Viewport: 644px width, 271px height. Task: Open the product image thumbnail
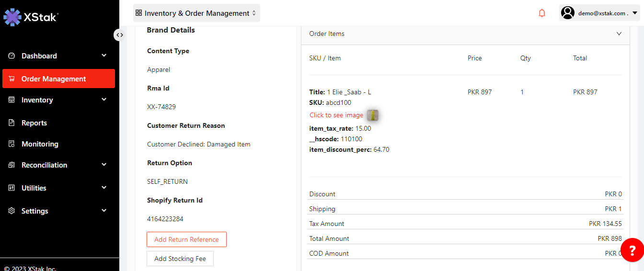373,115
